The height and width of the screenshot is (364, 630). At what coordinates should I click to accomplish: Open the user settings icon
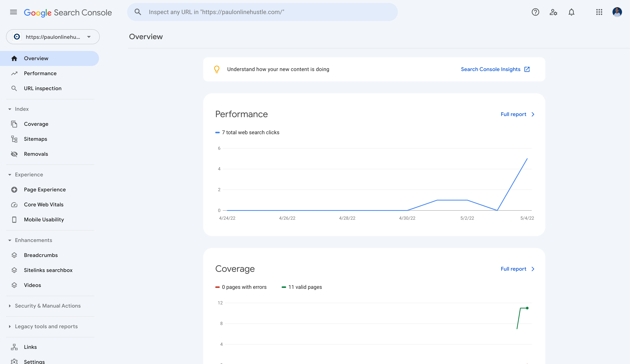point(553,12)
